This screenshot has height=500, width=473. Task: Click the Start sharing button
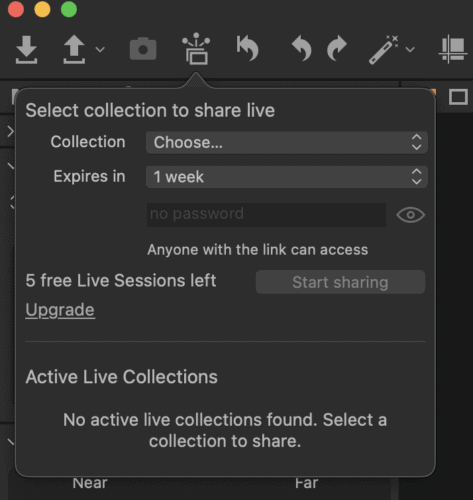(x=340, y=282)
